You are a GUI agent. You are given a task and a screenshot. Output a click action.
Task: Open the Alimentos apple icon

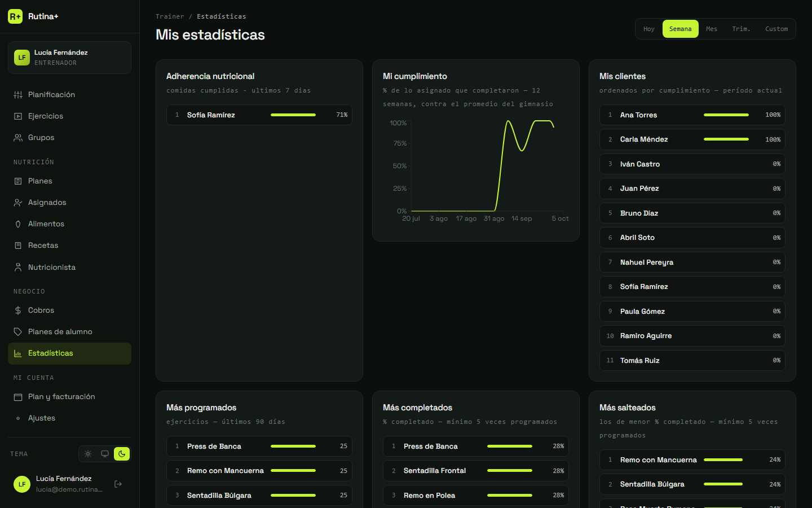pos(18,224)
